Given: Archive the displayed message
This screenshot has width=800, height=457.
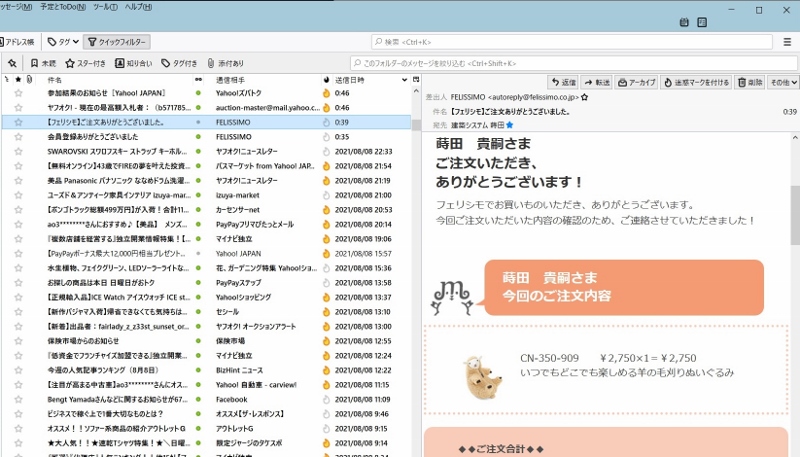Looking at the screenshot, I should pyautogui.click(x=636, y=82).
